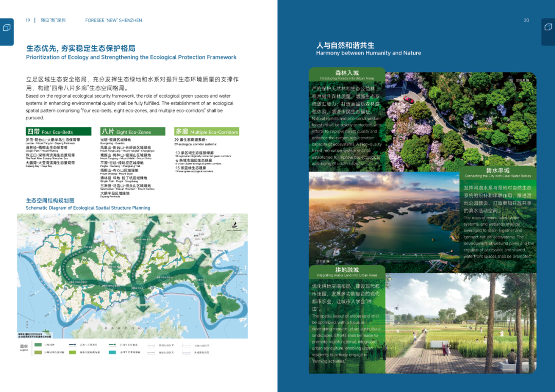The width and height of the screenshot is (555, 392).
Task: Click page number 19 in the header
Action: (28, 21)
